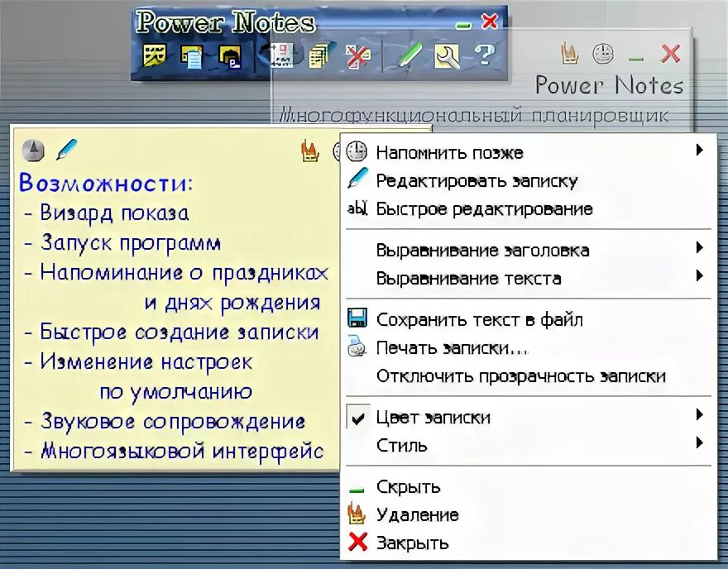Click the third toolbar icon with small window
The height and width of the screenshot is (569, 728).
pos(230,56)
